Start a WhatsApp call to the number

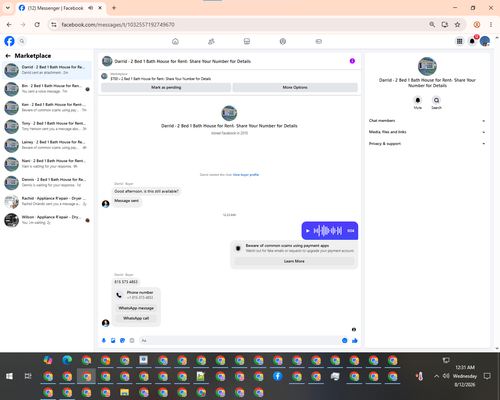[136, 318]
